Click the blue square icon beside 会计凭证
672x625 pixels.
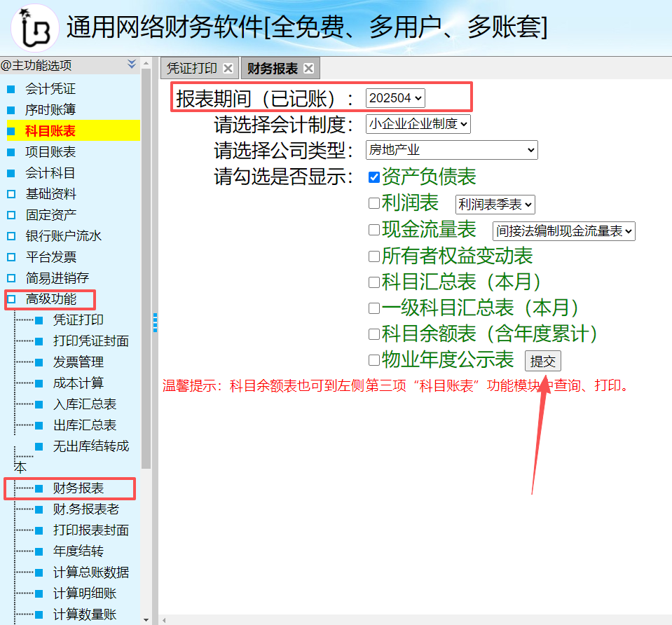tap(11, 89)
